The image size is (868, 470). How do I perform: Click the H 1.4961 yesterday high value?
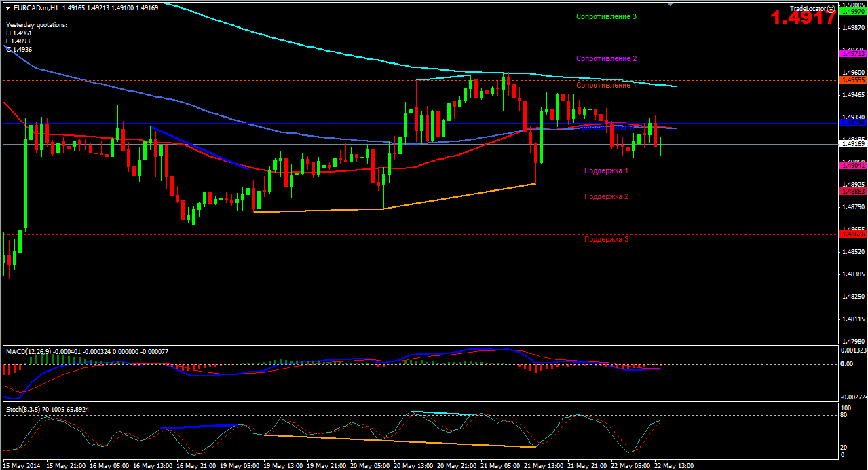coord(18,33)
